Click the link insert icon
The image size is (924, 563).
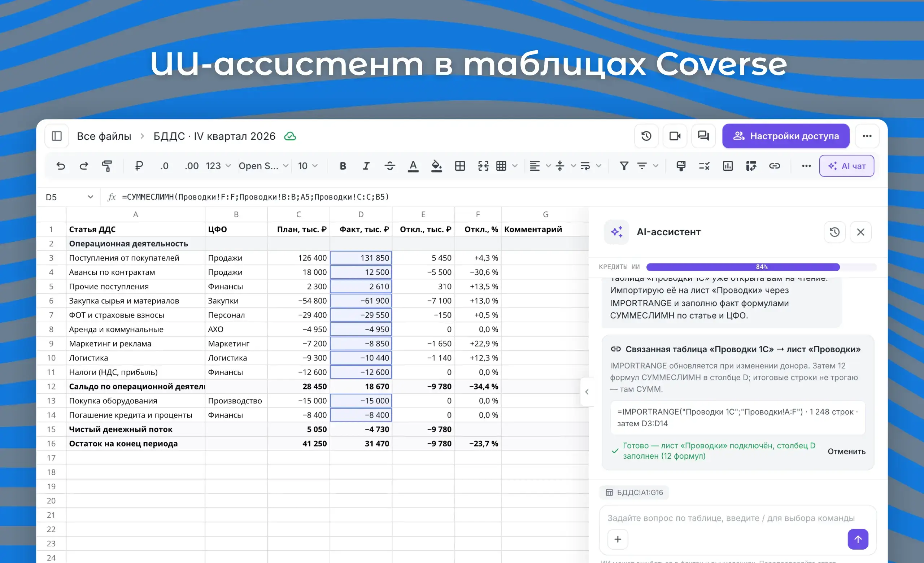[x=774, y=166]
